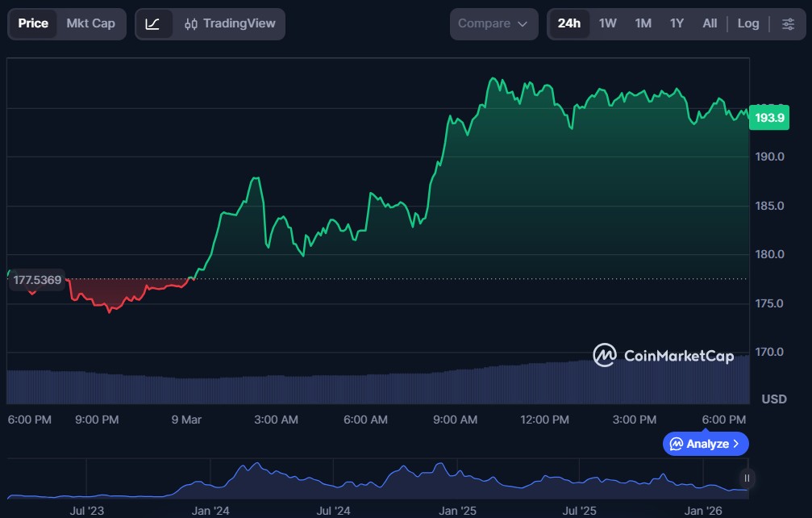
Task: Toggle logarithmic scale with Log
Action: [x=747, y=23]
